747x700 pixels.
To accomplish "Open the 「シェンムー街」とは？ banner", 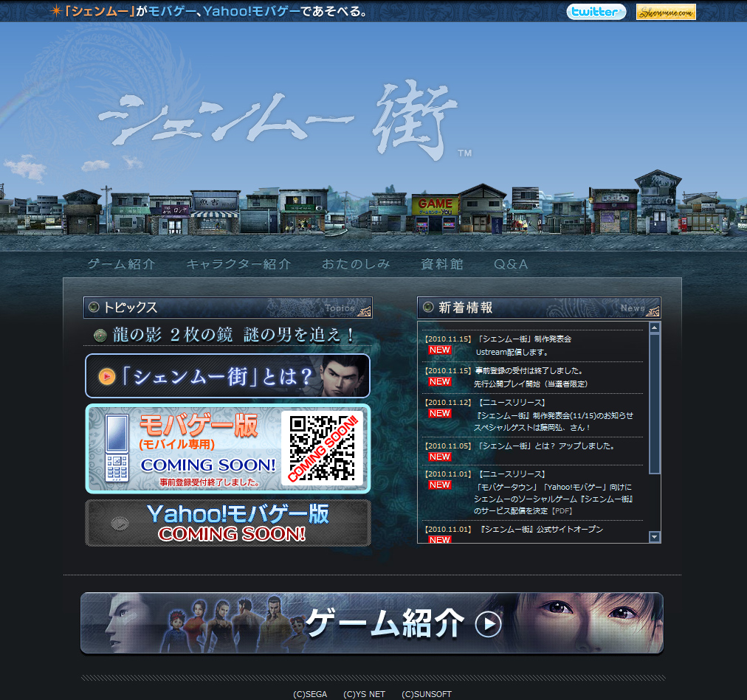I will pyautogui.click(x=228, y=375).
